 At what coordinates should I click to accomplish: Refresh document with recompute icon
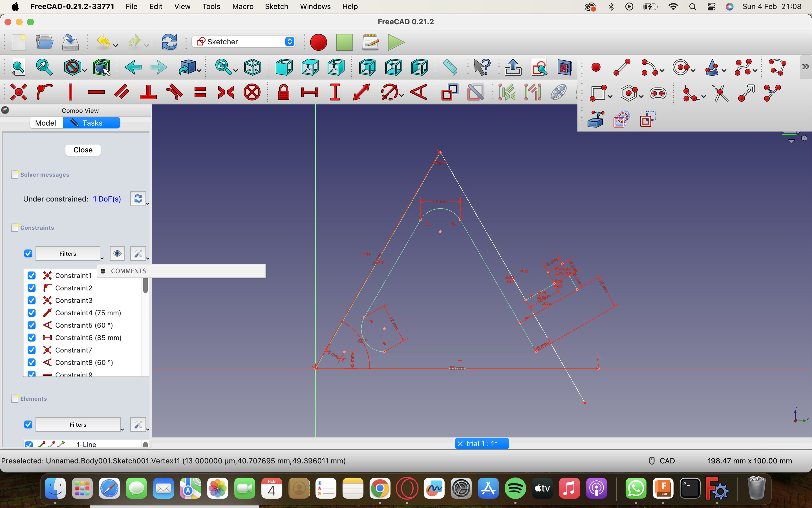tap(169, 42)
